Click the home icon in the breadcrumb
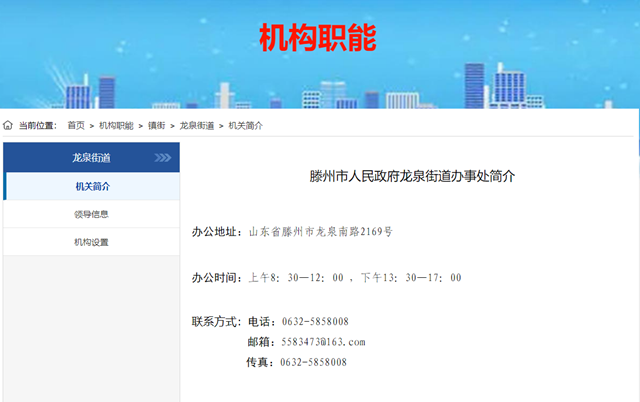The image size is (640, 402). click(8, 125)
